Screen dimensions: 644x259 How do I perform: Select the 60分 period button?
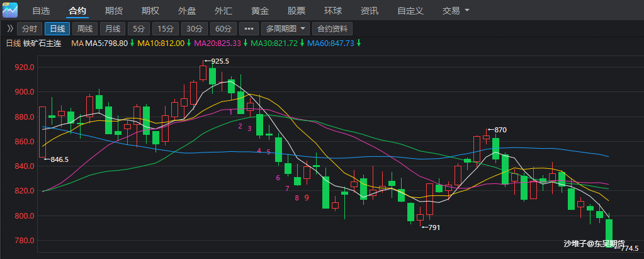click(223, 29)
